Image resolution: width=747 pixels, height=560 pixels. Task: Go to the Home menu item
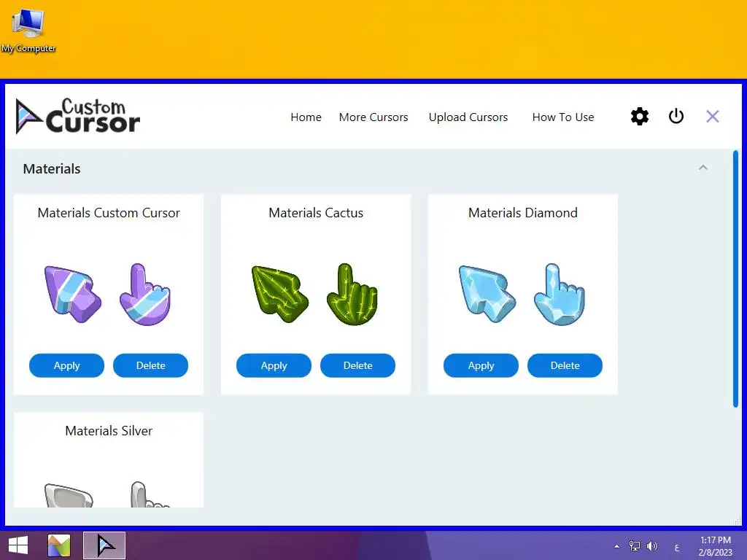[306, 117]
